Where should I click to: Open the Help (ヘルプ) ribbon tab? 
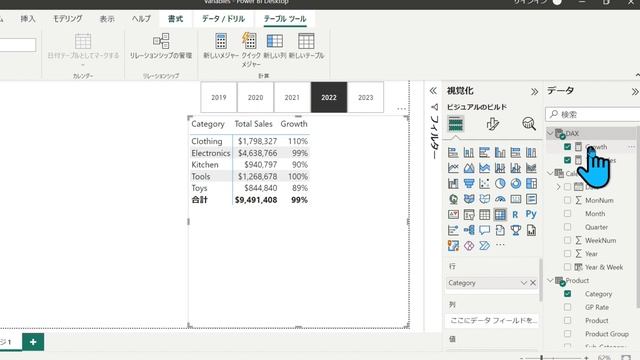(x=141, y=19)
